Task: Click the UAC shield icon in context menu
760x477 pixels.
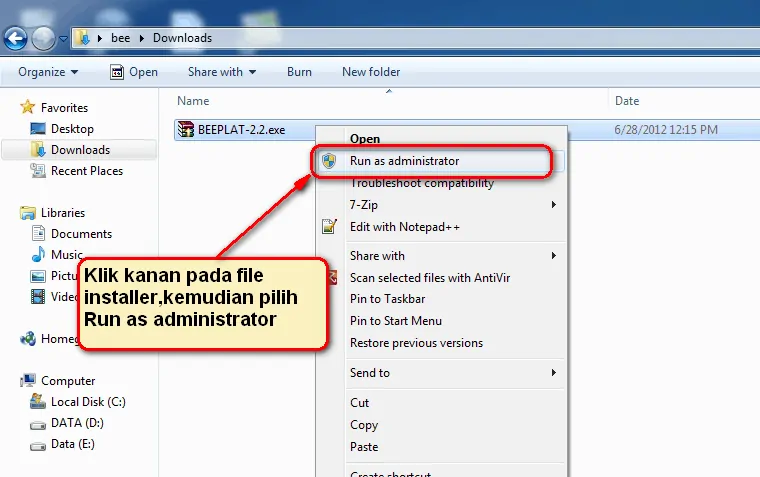Action: (329, 161)
